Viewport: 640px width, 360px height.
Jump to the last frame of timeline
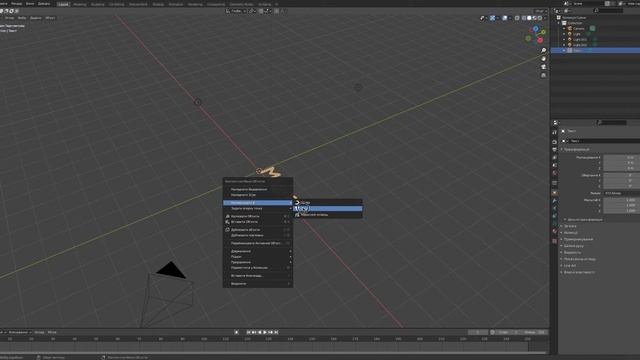pos(276,332)
